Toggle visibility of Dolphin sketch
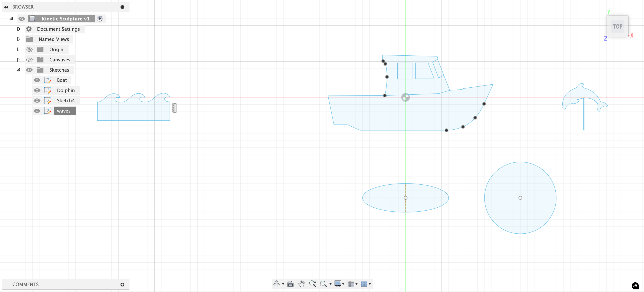The height and width of the screenshot is (292, 644). coord(37,90)
